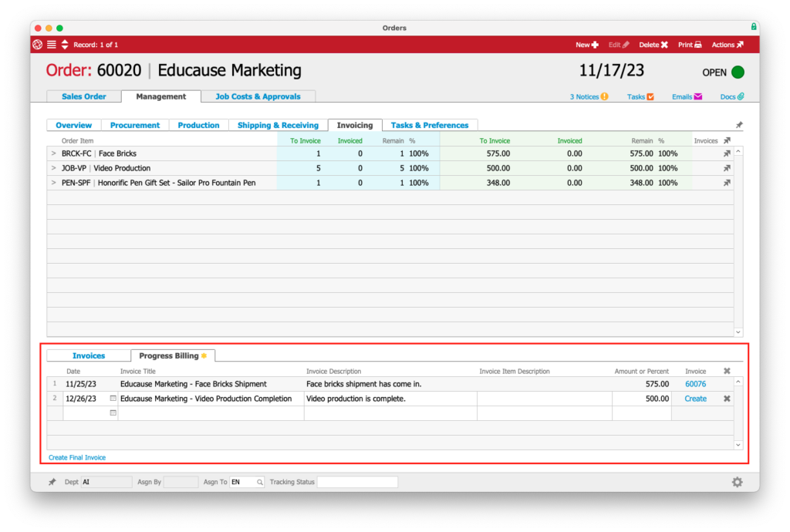This screenshot has width=790, height=532.
Task: Open the Procurement tab
Action: click(135, 125)
